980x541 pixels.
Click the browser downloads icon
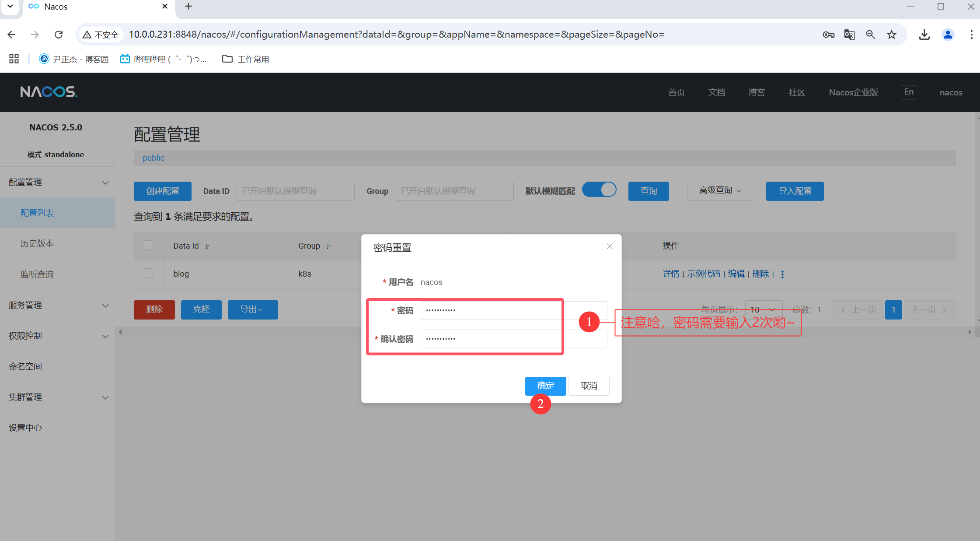(x=924, y=35)
